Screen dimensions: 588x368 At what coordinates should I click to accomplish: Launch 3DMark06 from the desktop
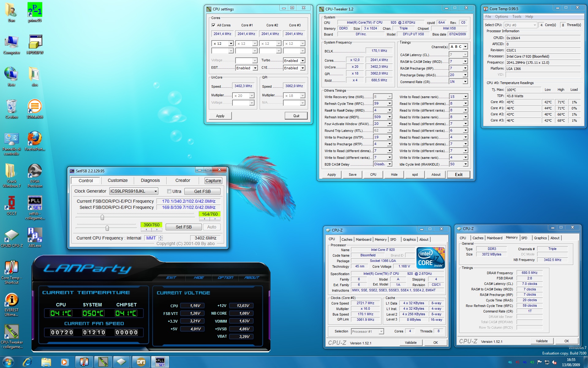pos(35,109)
